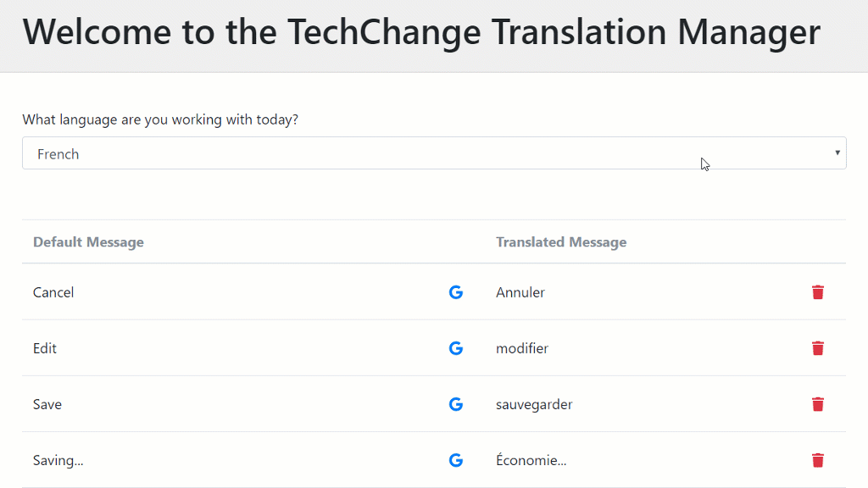The image size is (868, 488).
Task: Delete the modifier translation with trash icon
Action: coord(818,348)
